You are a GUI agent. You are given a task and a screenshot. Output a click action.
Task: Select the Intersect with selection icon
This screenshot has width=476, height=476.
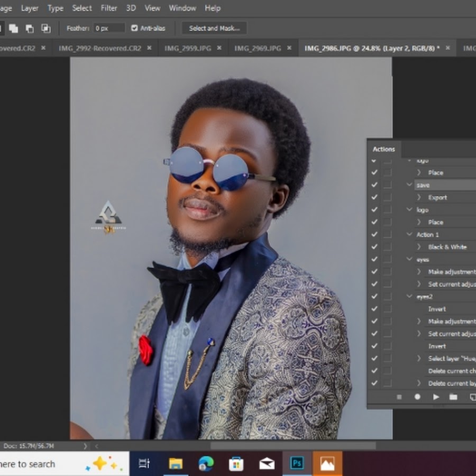coord(46,29)
